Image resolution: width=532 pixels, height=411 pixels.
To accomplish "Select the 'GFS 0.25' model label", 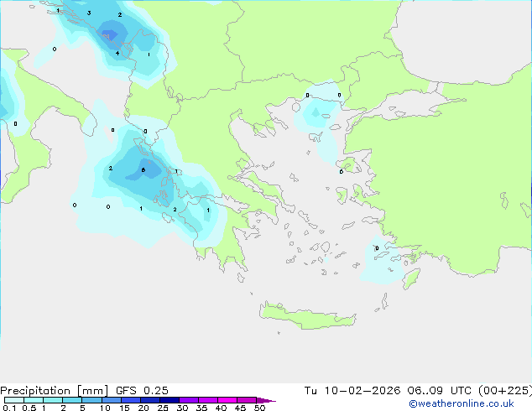I will click(142, 391).
